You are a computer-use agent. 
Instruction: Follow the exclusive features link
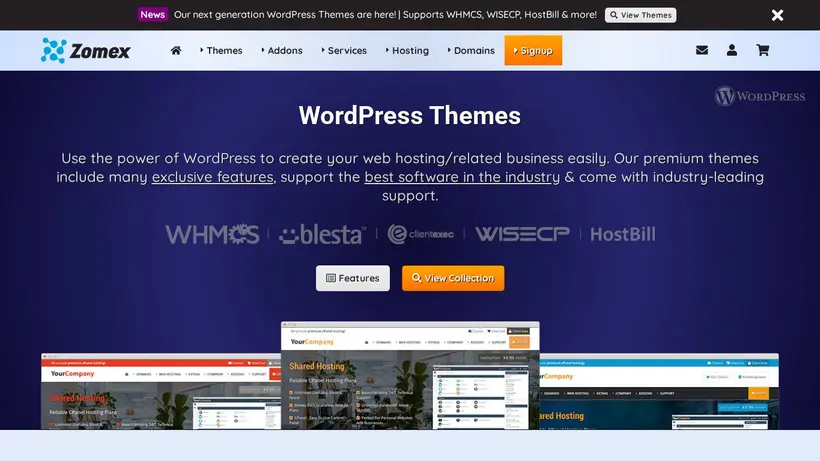pos(212,177)
